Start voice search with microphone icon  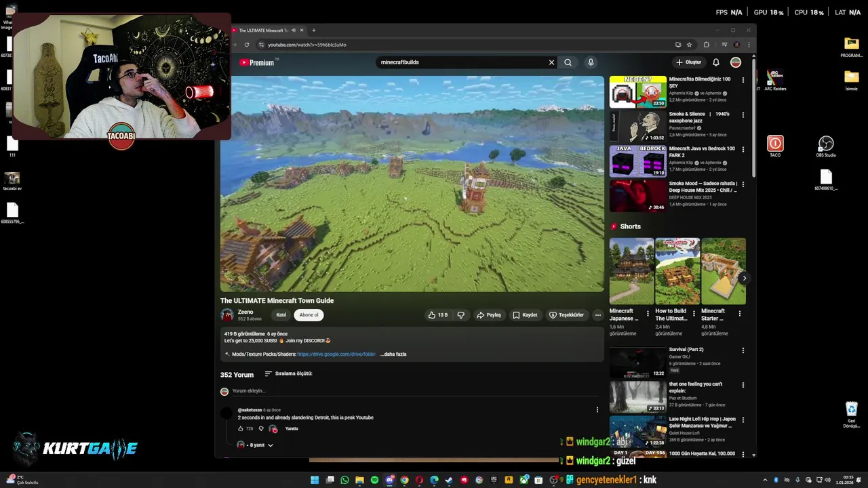click(x=591, y=62)
